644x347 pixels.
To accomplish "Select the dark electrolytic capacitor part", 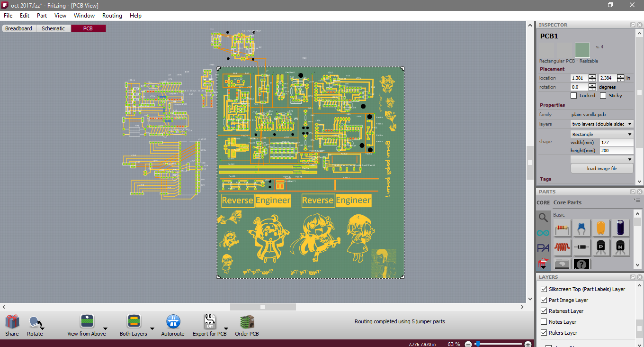I will (x=620, y=228).
